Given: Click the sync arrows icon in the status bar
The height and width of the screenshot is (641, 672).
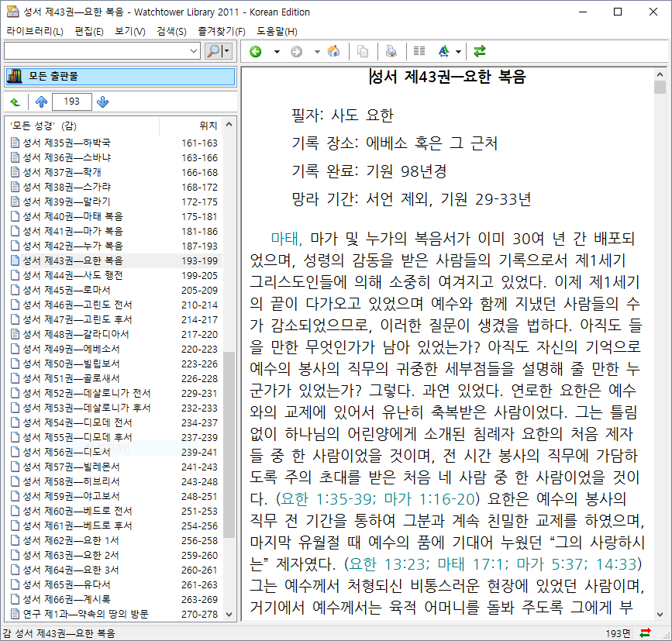Looking at the screenshot, I should pos(645,632).
